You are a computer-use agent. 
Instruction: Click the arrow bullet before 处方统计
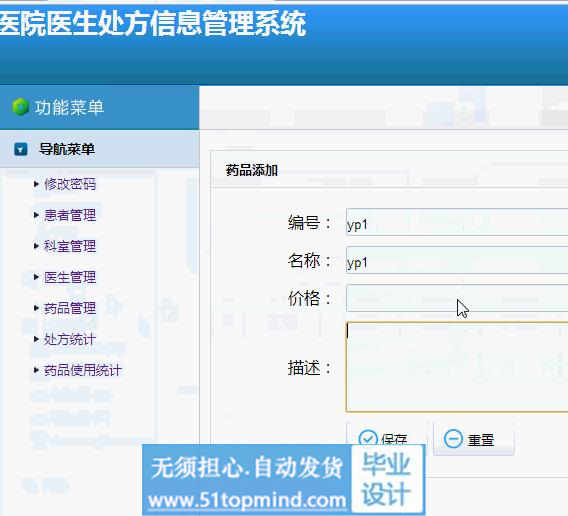point(36,339)
